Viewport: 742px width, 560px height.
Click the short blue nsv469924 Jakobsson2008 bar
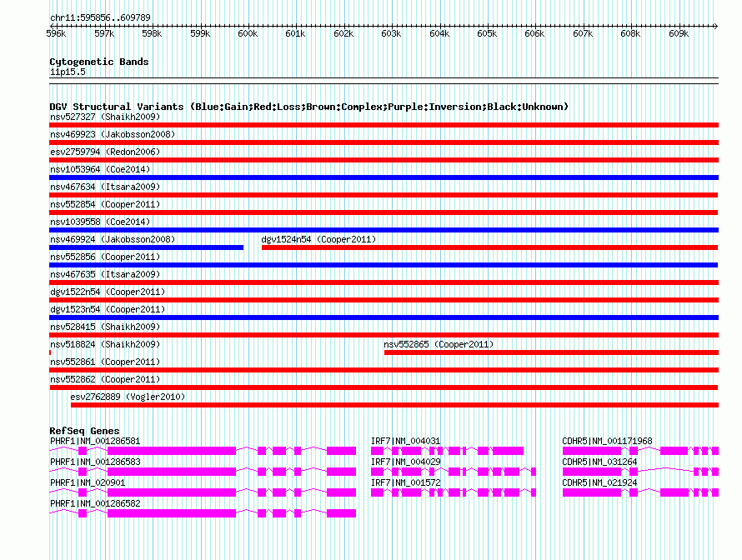[x=146, y=247]
